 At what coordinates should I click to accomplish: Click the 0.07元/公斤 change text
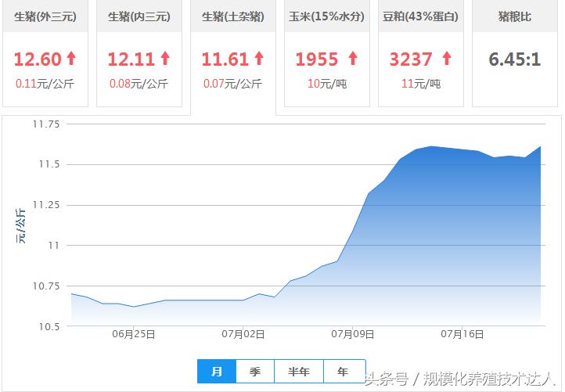coord(232,84)
